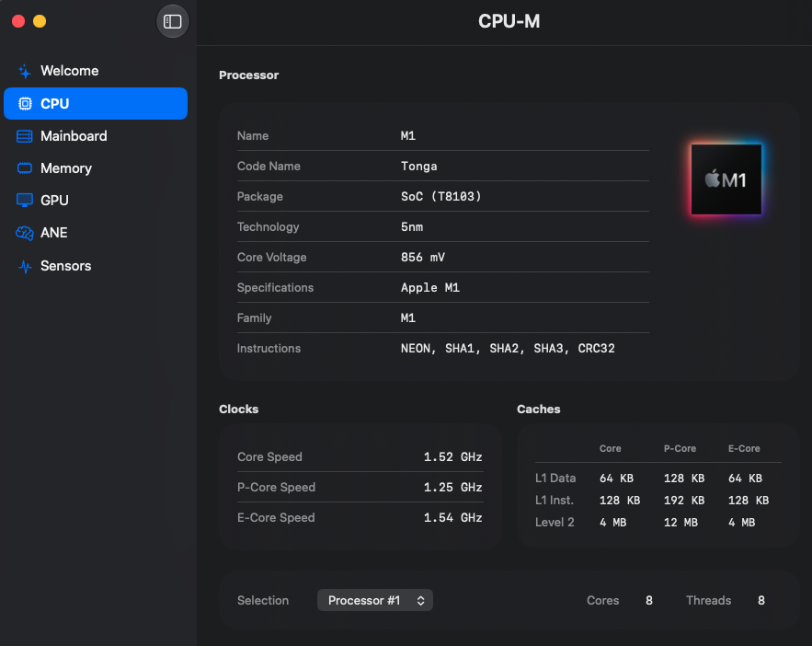This screenshot has width=812, height=646.
Task: Toggle the sidebar visibility button
Action: click(x=173, y=21)
